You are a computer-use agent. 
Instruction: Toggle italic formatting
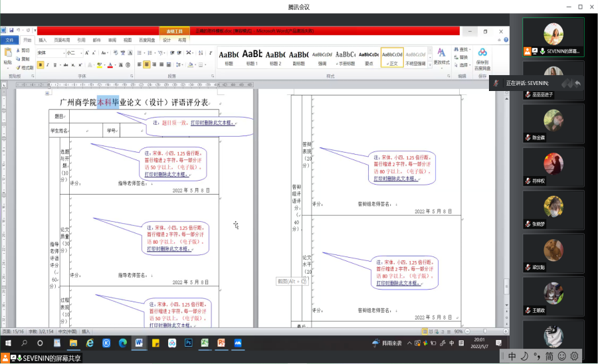pyautogui.click(x=49, y=65)
